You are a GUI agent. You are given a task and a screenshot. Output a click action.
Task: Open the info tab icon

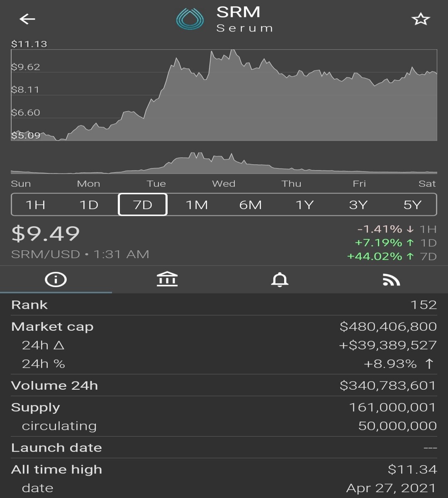pyautogui.click(x=56, y=280)
